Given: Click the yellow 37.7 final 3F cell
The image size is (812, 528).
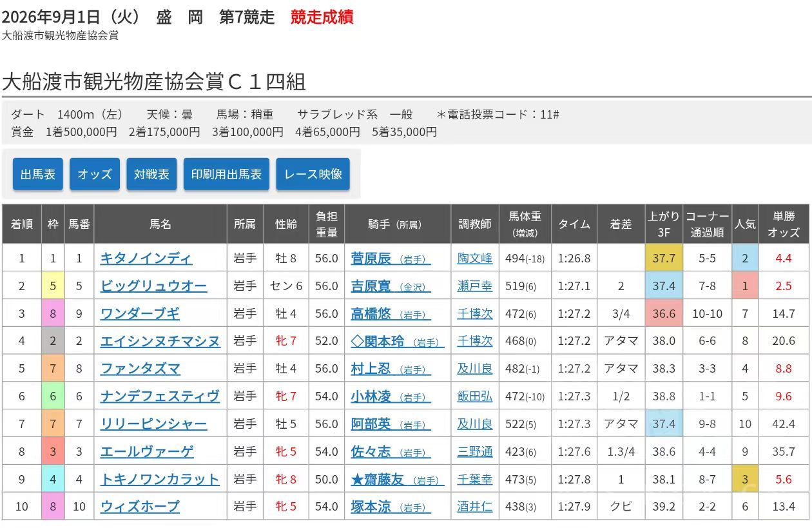Looking at the screenshot, I should (664, 258).
